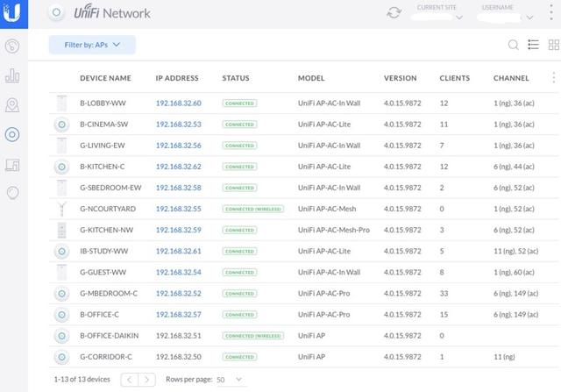561x392 pixels.
Task: Open table column options three-dot icon
Action: [x=553, y=78]
